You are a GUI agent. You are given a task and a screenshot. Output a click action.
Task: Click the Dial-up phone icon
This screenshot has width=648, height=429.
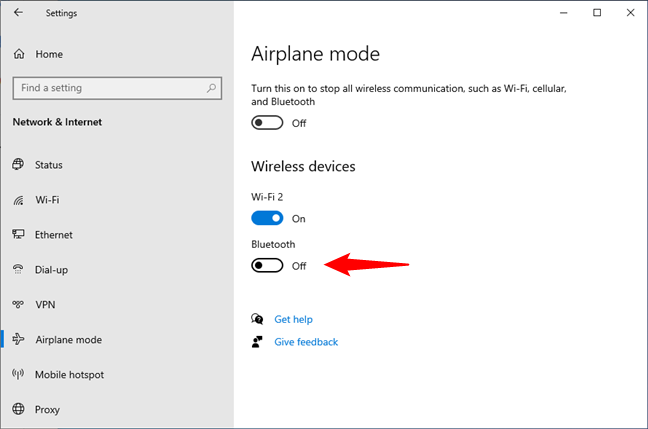click(x=18, y=269)
